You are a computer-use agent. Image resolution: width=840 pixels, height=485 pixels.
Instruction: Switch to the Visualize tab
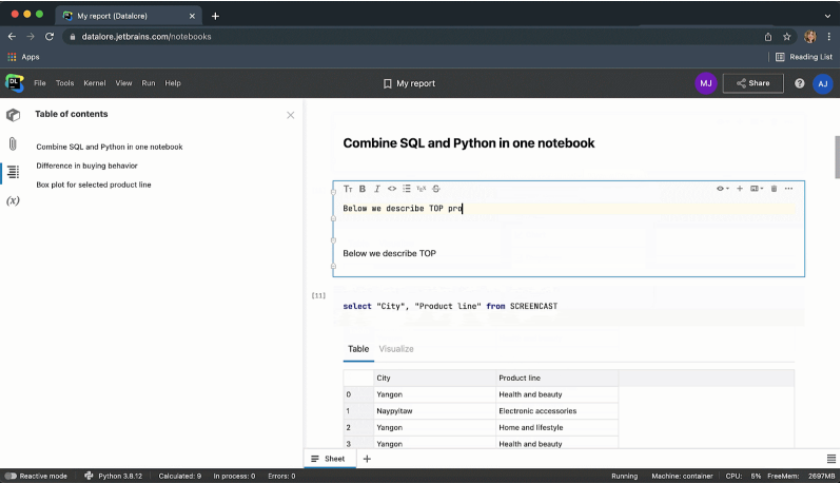pyautogui.click(x=396, y=349)
